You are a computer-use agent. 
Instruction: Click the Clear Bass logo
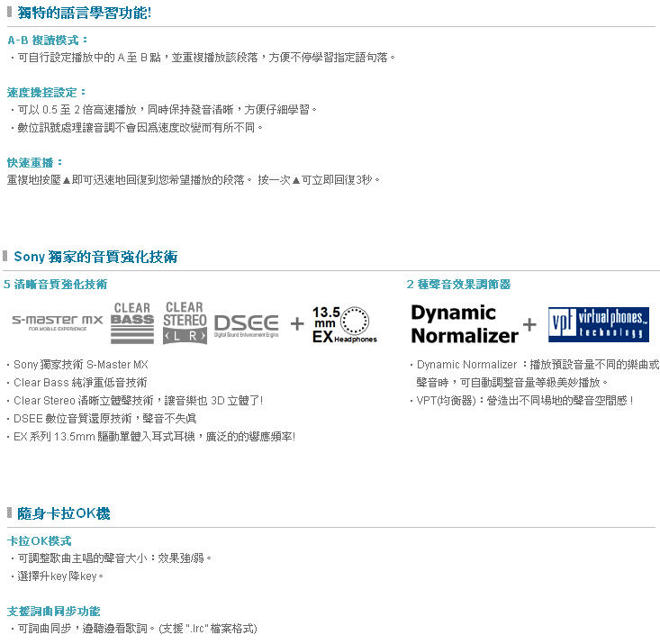point(132,323)
